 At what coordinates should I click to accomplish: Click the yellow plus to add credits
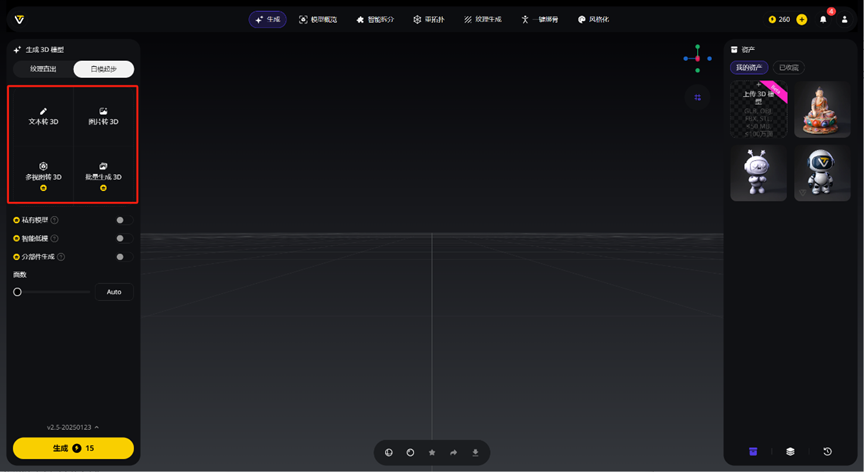point(801,19)
